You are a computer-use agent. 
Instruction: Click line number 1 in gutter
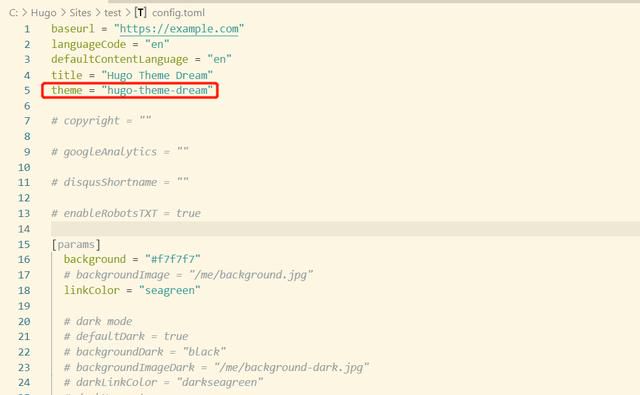[x=27, y=29]
